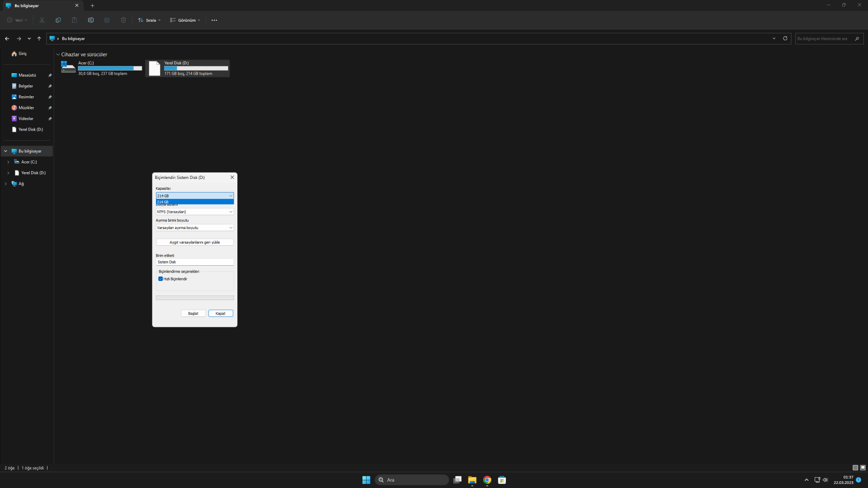868x488 pixels.
Task: Toggle the Hızlı Biçimlendir checkbox
Action: (160, 279)
